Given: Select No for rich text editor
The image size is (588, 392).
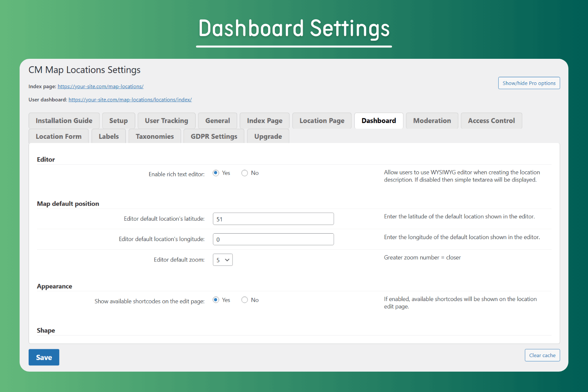Looking at the screenshot, I should (x=245, y=173).
